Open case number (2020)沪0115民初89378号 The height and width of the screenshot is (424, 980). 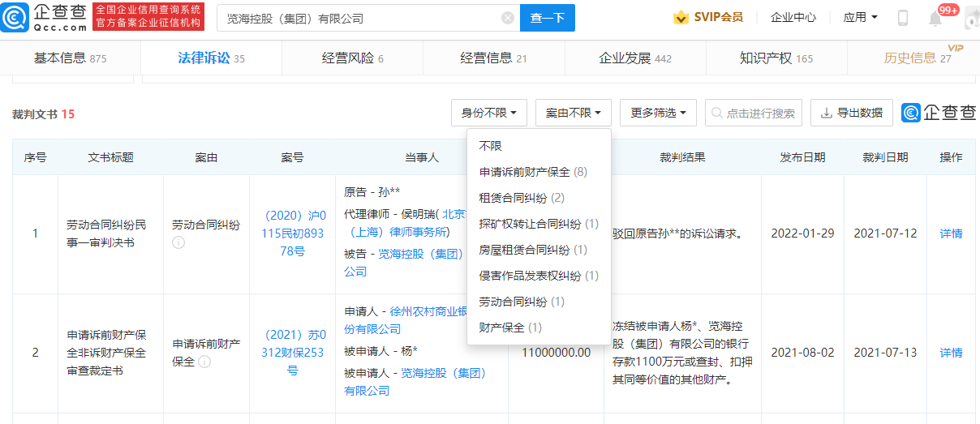(293, 233)
